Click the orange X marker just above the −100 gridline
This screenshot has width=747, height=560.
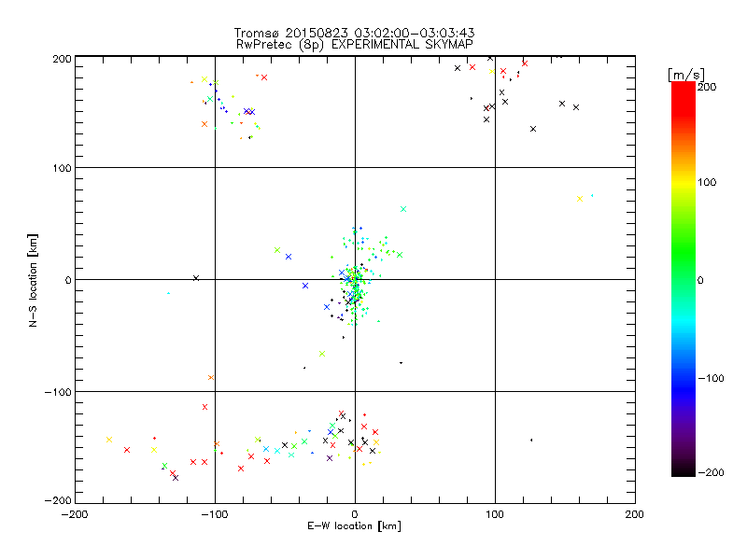click(211, 378)
